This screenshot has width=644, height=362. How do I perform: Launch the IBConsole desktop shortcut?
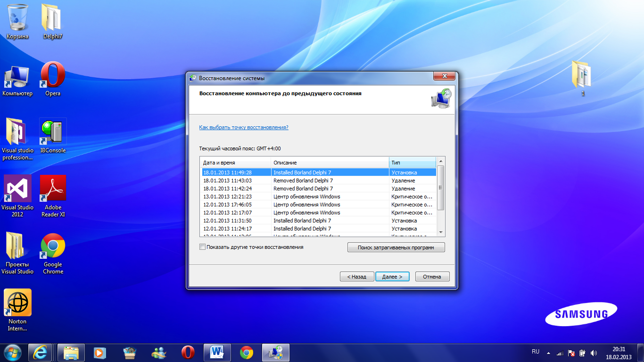click(x=53, y=136)
